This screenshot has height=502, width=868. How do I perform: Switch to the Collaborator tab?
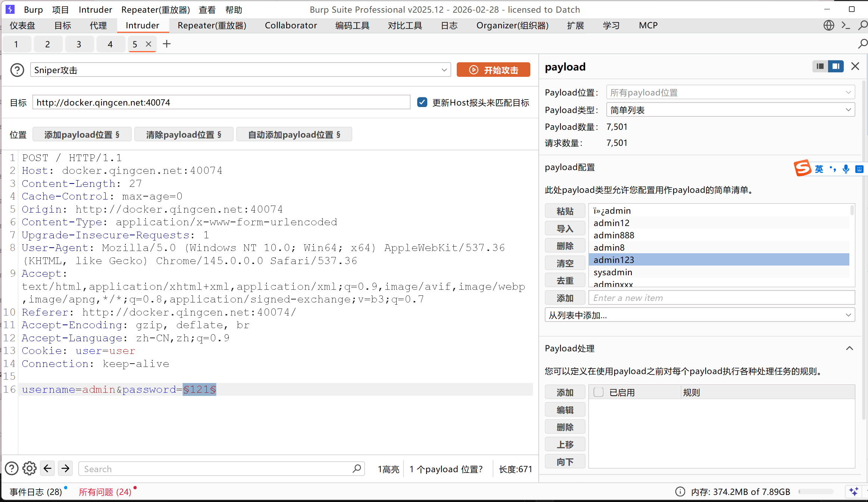(x=291, y=25)
